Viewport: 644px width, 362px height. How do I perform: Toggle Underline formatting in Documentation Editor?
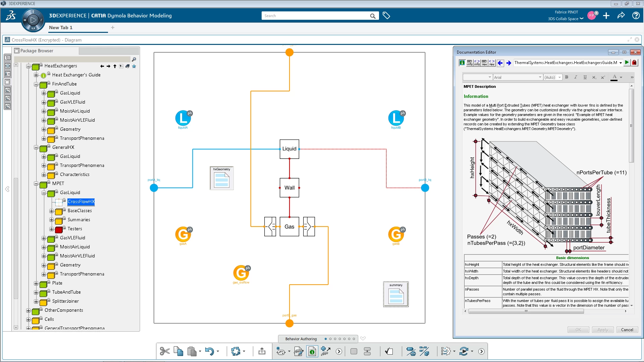585,77
